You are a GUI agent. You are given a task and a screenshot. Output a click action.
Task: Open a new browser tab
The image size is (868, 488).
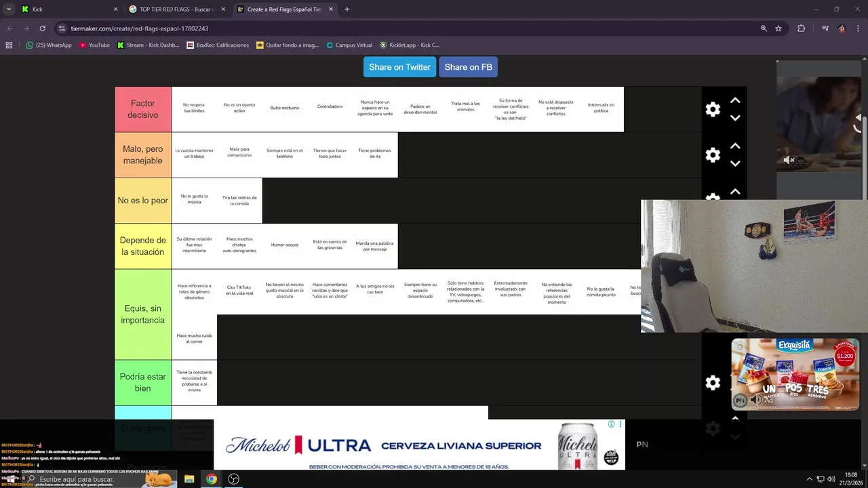point(347,9)
